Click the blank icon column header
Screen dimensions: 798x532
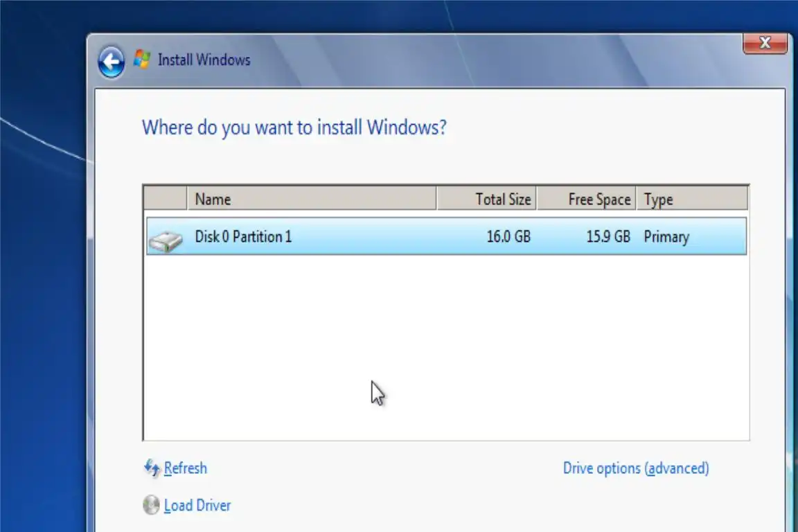[x=166, y=199]
